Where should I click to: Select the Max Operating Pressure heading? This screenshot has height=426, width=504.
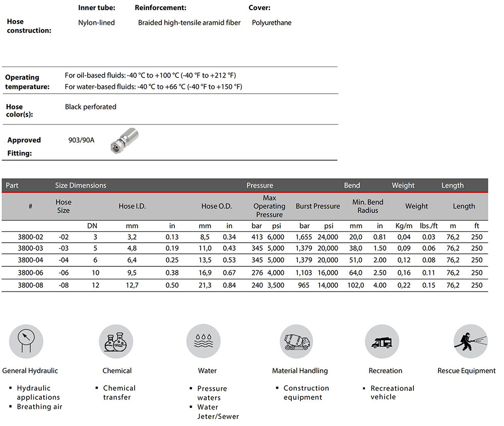click(269, 206)
